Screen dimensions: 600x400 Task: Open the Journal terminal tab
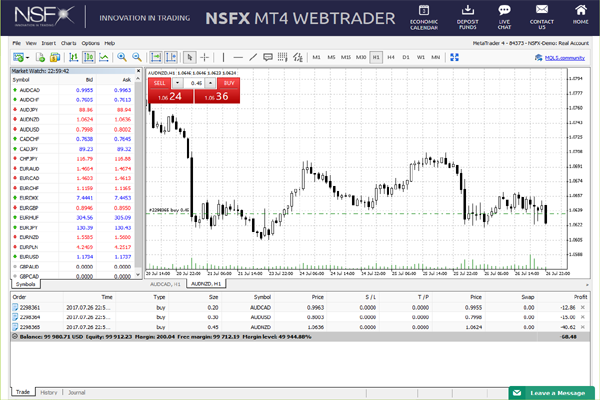77,392
